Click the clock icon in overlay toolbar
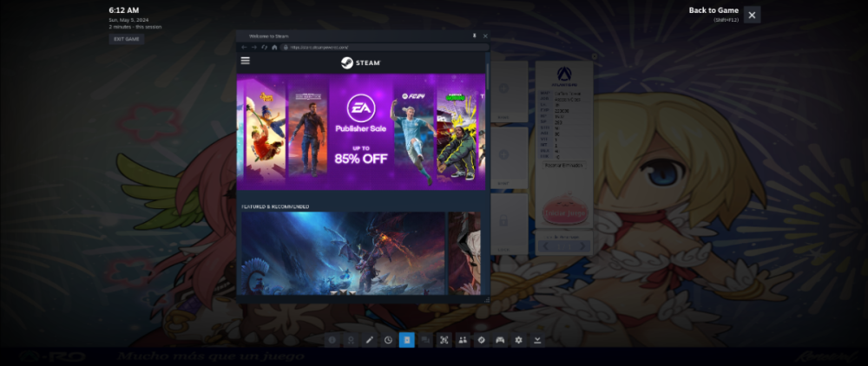The height and width of the screenshot is (366, 868). (x=388, y=341)
